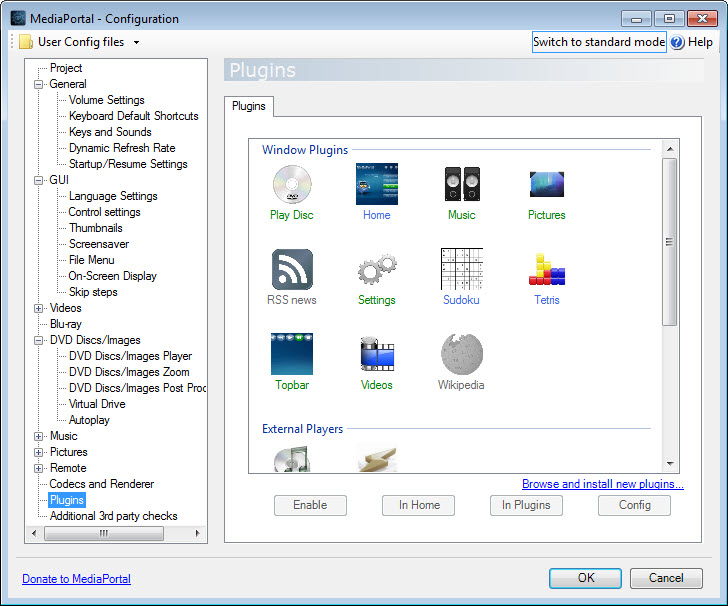This screenshot has height=606, width=728.
Task: Open Language Settings tree item
Action: coord(113,196)
